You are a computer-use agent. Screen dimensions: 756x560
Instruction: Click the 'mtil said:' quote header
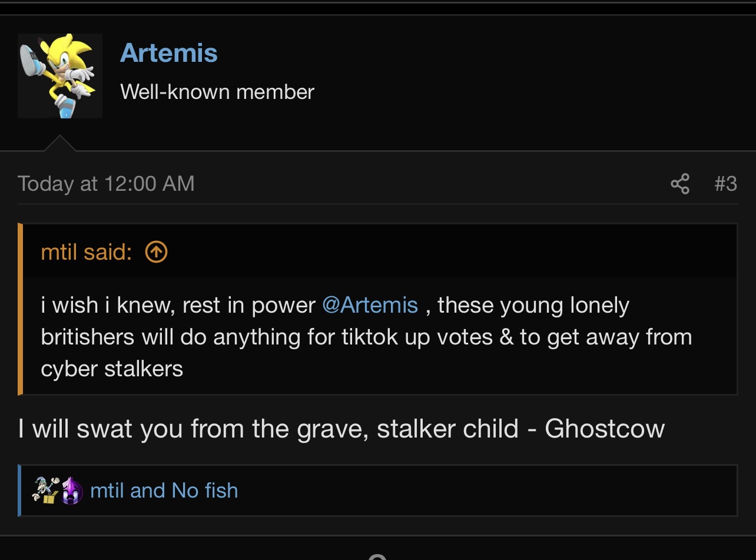pyautogui.click(x=87, y=252)
